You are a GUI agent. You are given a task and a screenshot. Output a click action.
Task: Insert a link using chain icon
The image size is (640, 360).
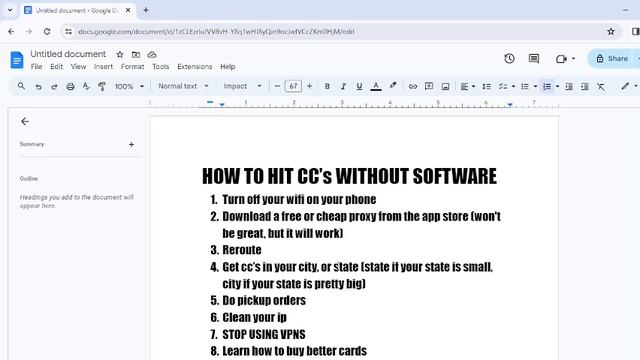tap(413, 87)
